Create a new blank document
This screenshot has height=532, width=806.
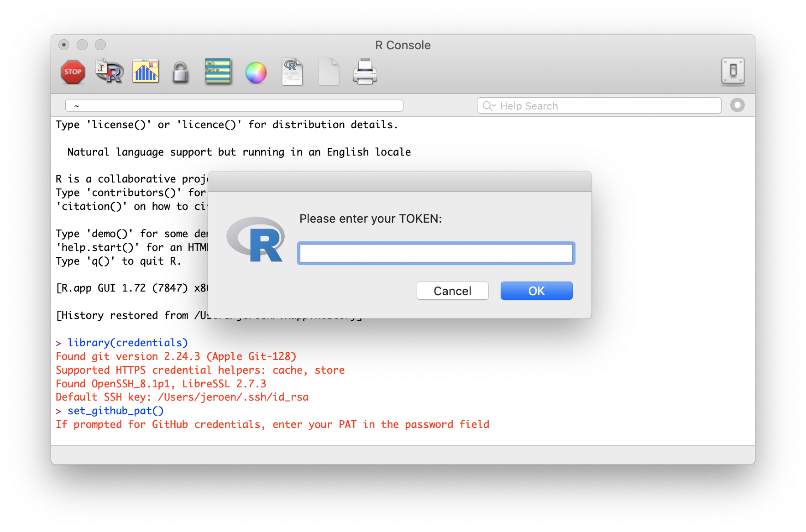click(x=329, y=72)
